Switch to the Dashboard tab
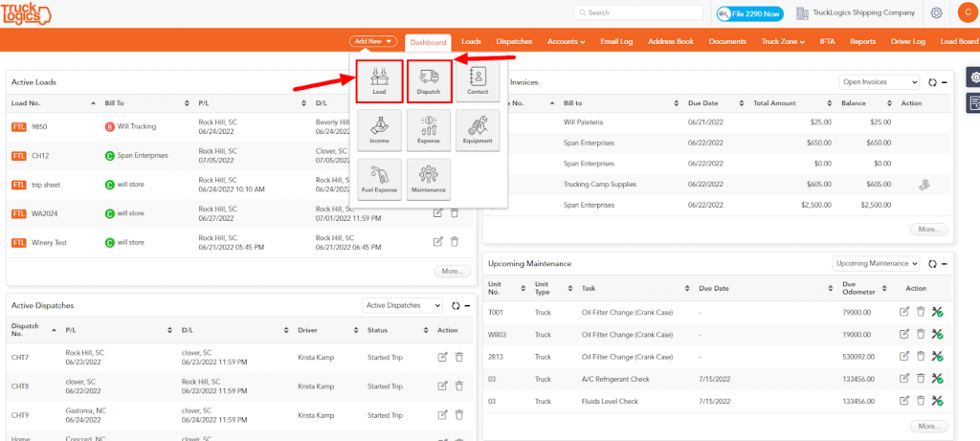The width and height of the screenshot is (980, 441). click(x=428, y=42)
